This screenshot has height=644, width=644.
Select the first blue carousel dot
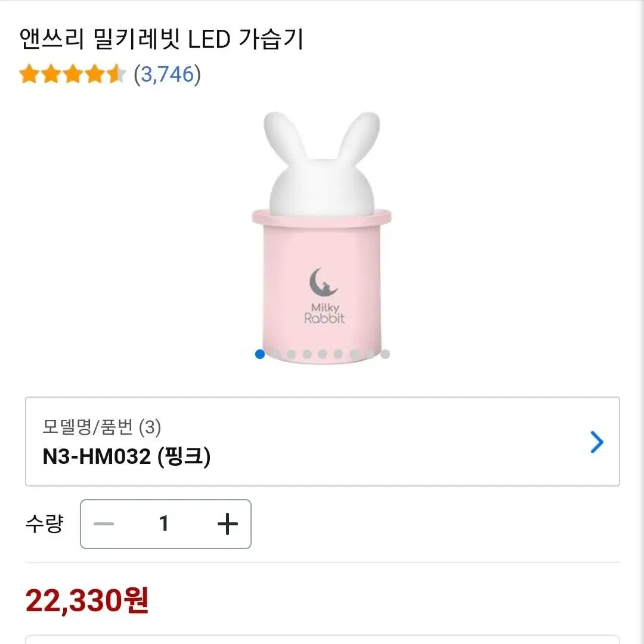click(260, 354)
